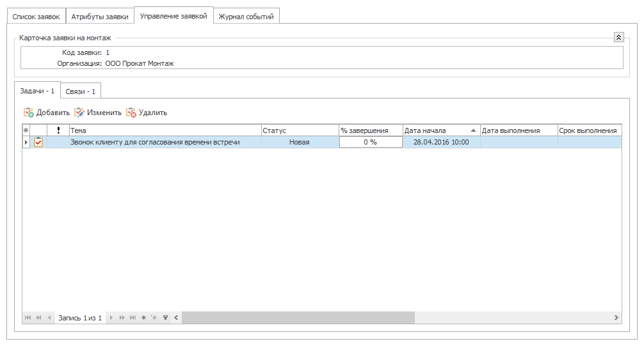Click the dimmed asterisk navigator button
Viewport: 644px width, 346px height.
[154, 318]
